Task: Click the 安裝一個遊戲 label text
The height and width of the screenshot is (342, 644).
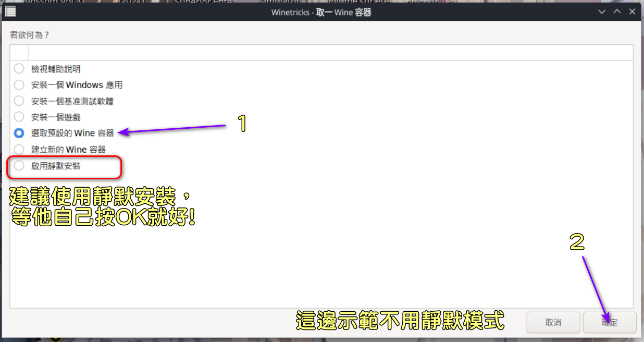Action: click(x=56, y=117)
